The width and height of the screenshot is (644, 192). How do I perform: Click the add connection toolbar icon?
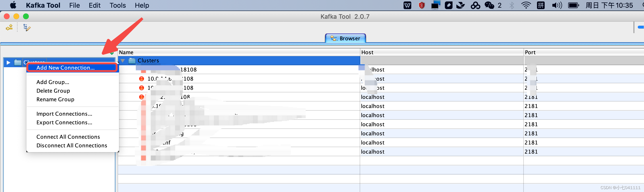(x=9, y=27)
